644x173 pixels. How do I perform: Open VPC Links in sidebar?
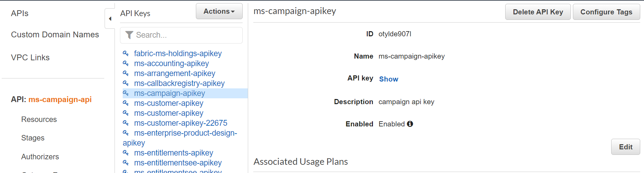[30, 58]
